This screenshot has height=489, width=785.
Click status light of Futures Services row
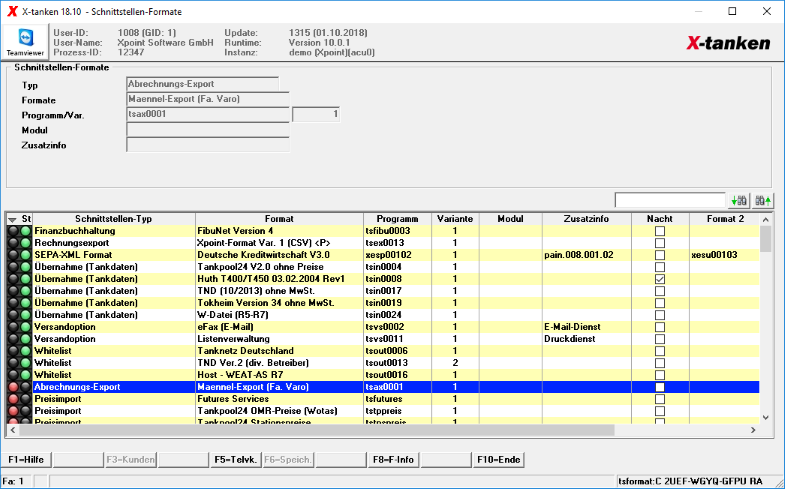pos(14,399)
